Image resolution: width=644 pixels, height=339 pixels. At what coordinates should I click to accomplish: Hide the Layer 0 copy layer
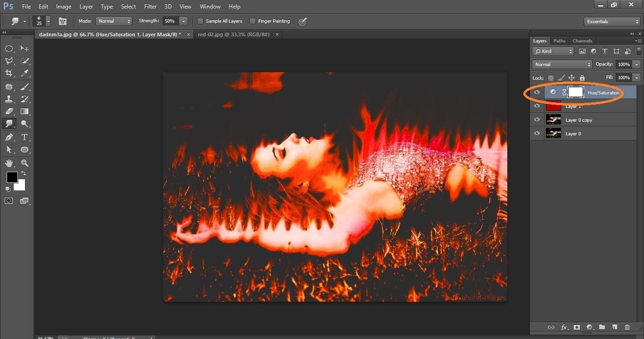(x=537, y=120)
